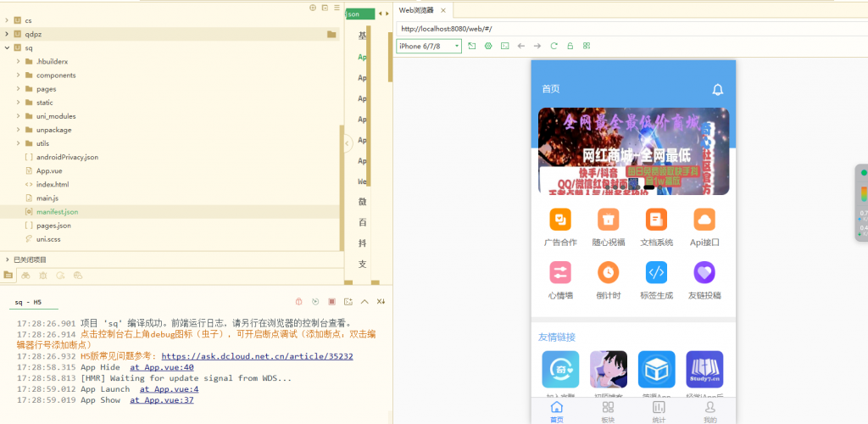868x424 pixels.
Task: Clear console log with X icon
Action: [381, 302]
